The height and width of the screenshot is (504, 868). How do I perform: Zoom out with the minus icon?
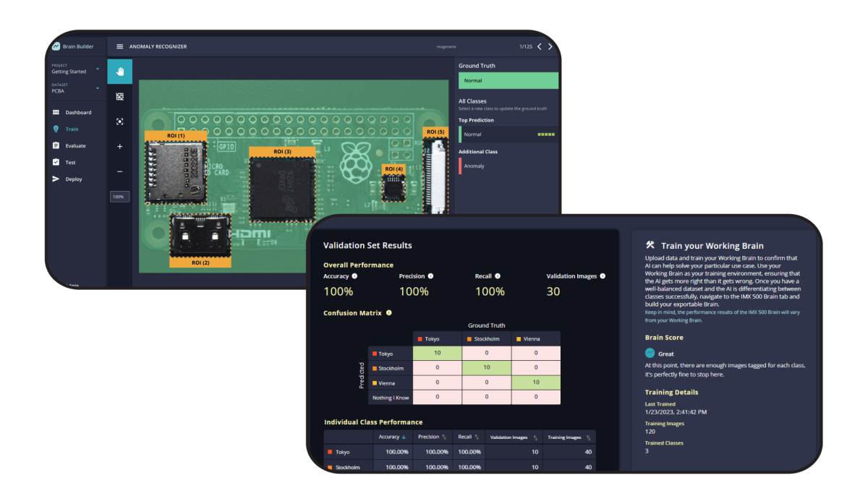120,171
